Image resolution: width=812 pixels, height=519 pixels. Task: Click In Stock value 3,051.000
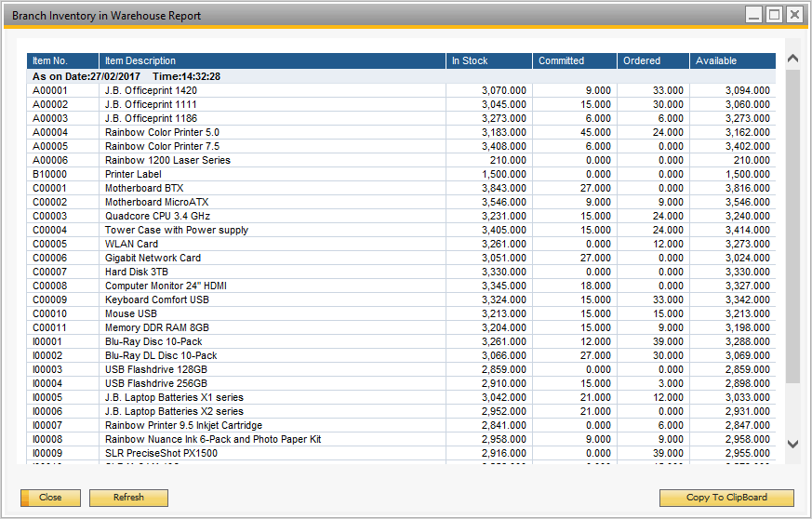504,259
